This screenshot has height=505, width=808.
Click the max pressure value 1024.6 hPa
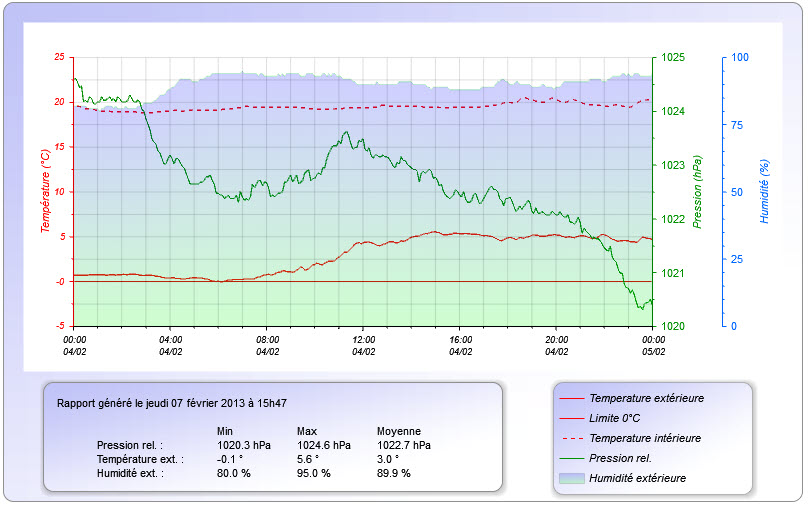[x=324, y=445]
